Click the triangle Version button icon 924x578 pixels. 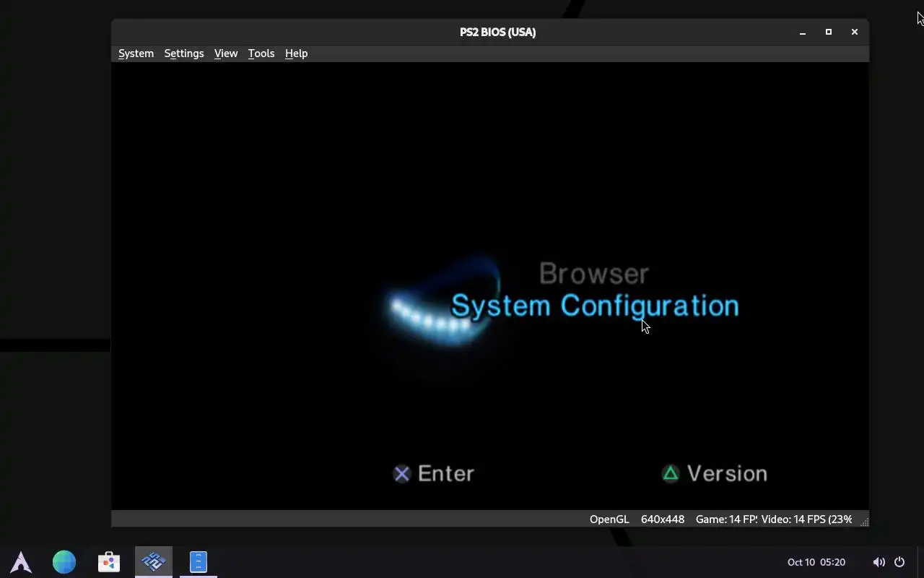pos(671,473)
